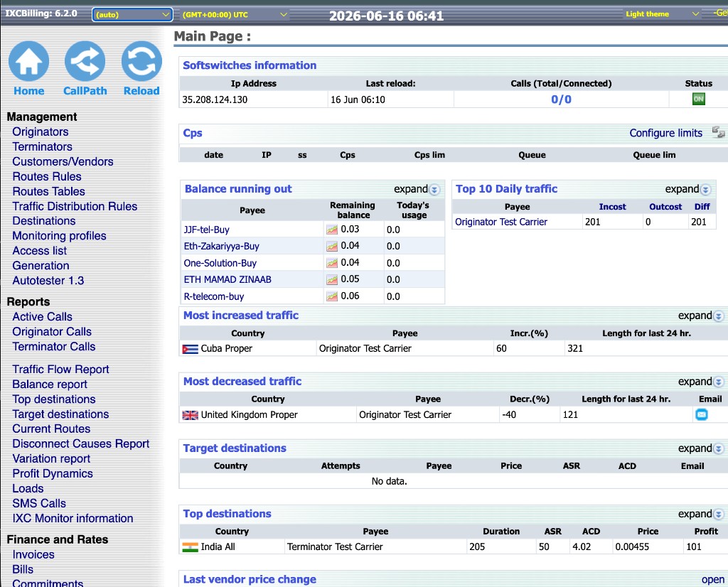Open Routes Tables menu item
Image resolution: width=728 pixels, height=587 pixels.
tap(49, 191)
